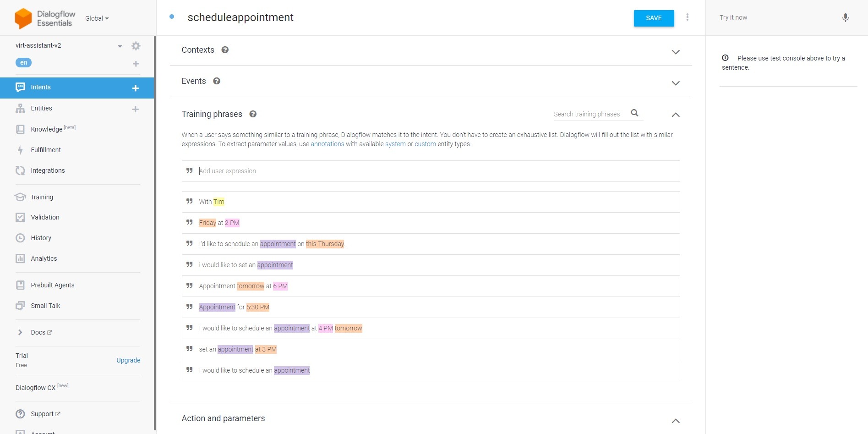Viewport: 868px width, 434px height.
Task: Click the SAVE button
Action: [654, 18]
